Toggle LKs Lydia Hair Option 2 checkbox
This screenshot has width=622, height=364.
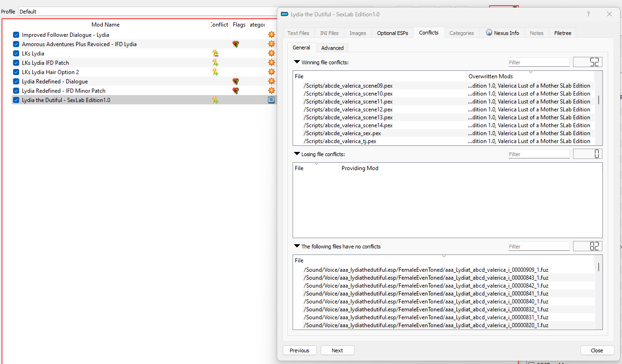point(16,72)
